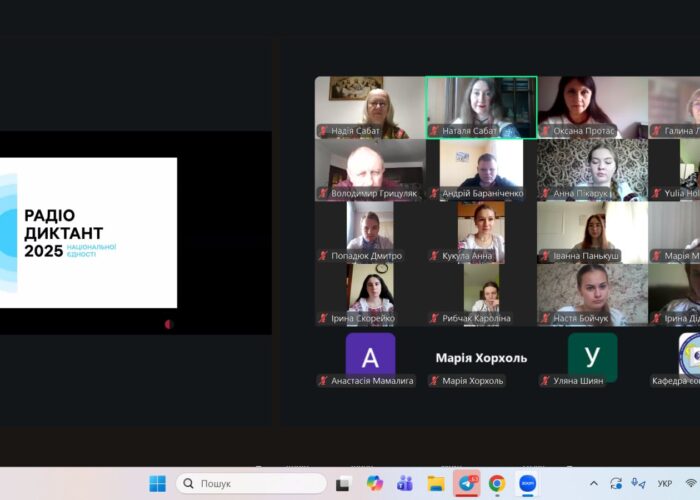
Task: Click muted mic icon beside Оксана Протас
Action: coord(545,131)
